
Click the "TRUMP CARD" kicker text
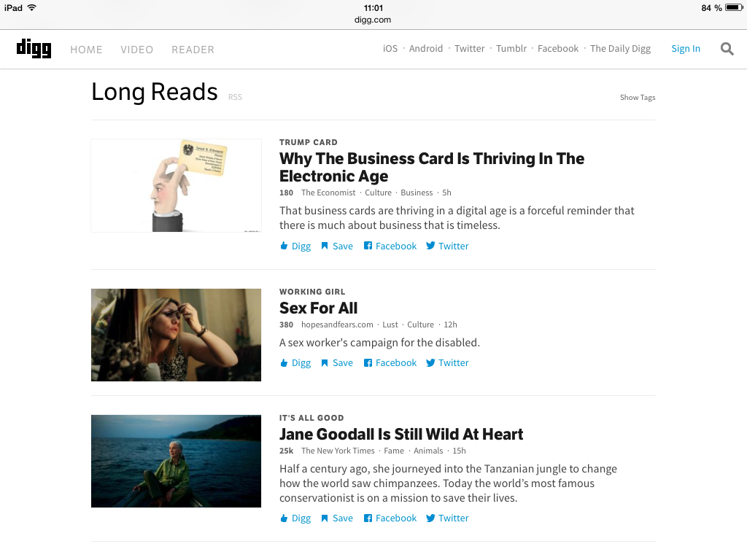click(309, 142)
